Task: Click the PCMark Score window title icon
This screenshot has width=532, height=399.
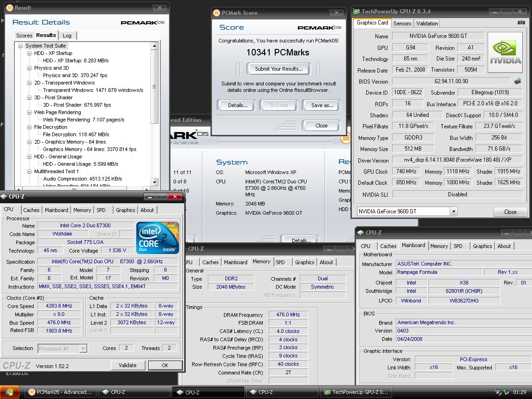Action: click(216, 13)
